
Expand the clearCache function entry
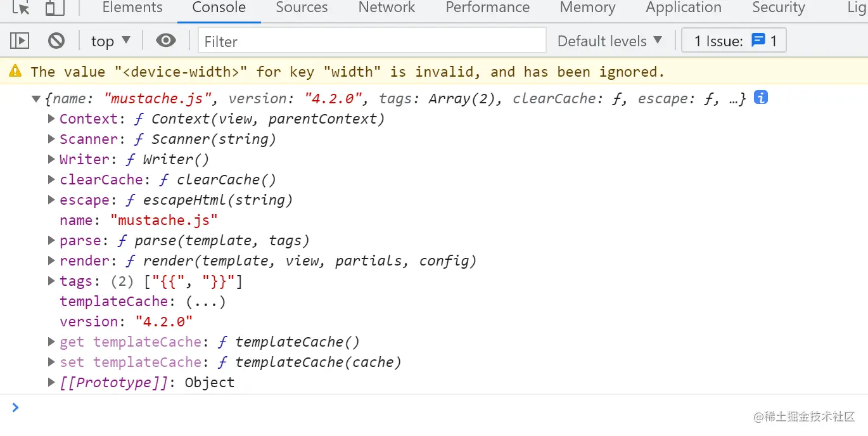[52, 179]
